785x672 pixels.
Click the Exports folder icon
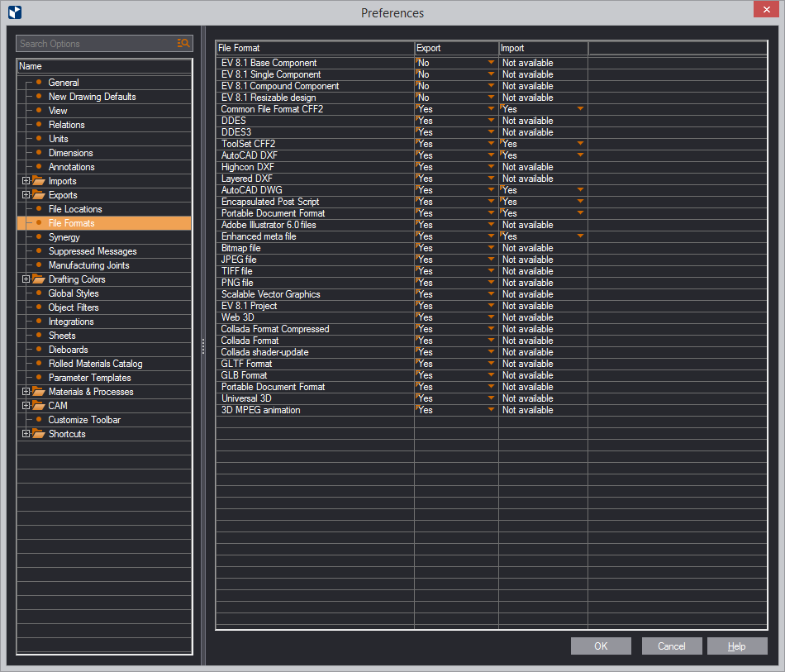click(39, 195)
